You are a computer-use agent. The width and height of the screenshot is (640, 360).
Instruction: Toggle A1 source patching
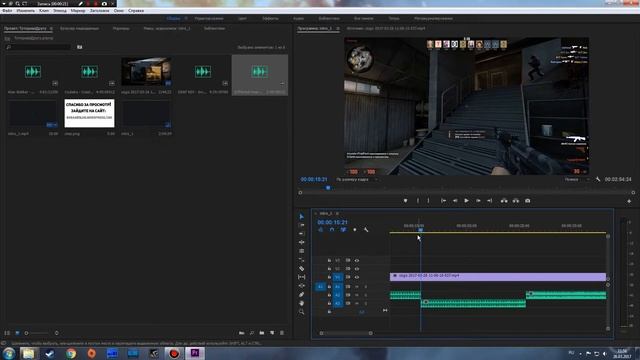320,287
